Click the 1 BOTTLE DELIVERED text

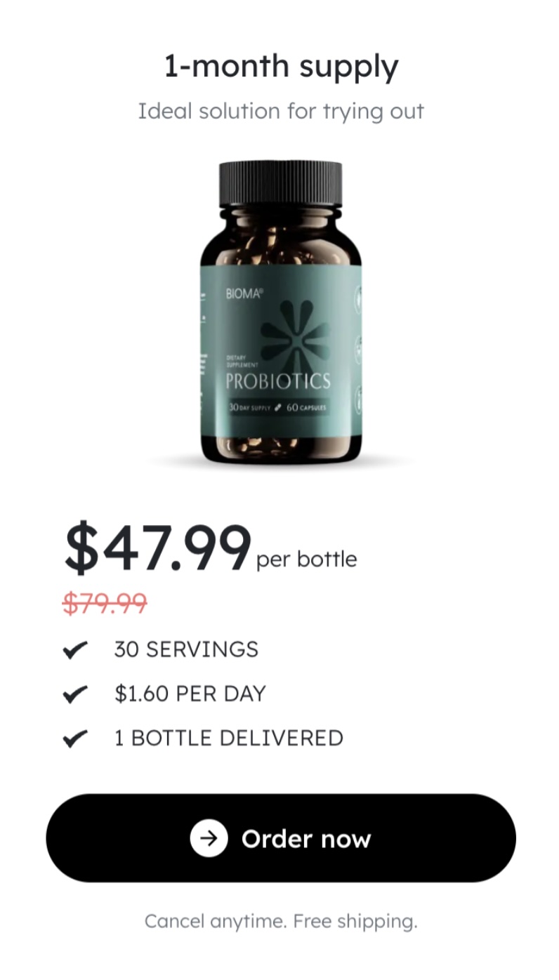(x=229, y=738)
